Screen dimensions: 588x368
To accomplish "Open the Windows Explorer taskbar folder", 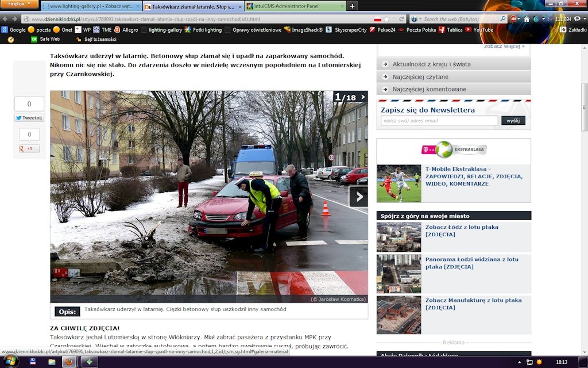I will (52, 362).
